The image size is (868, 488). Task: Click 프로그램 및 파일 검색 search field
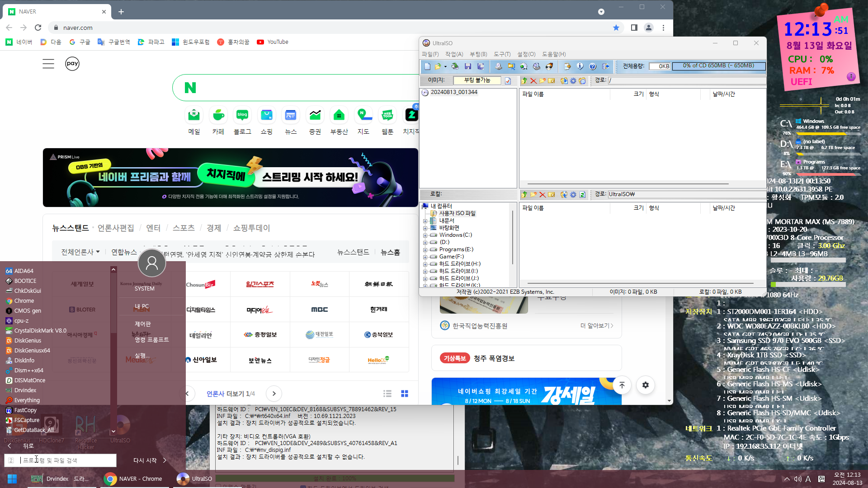[x=61, y=460]
